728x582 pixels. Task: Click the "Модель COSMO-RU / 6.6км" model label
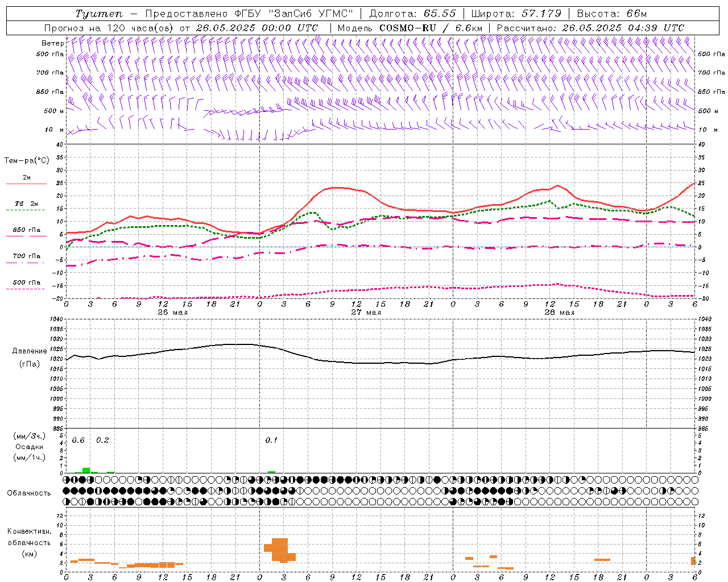tap(409, 28)
